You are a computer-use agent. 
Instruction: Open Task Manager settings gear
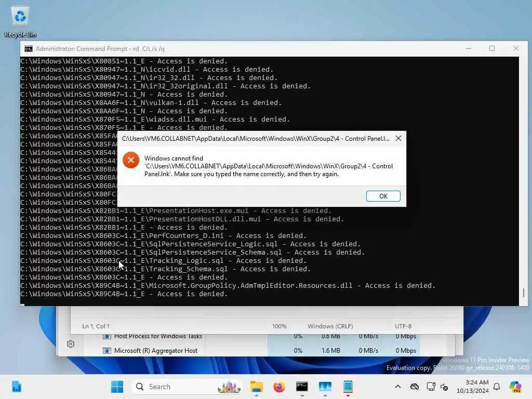point(71,344)
